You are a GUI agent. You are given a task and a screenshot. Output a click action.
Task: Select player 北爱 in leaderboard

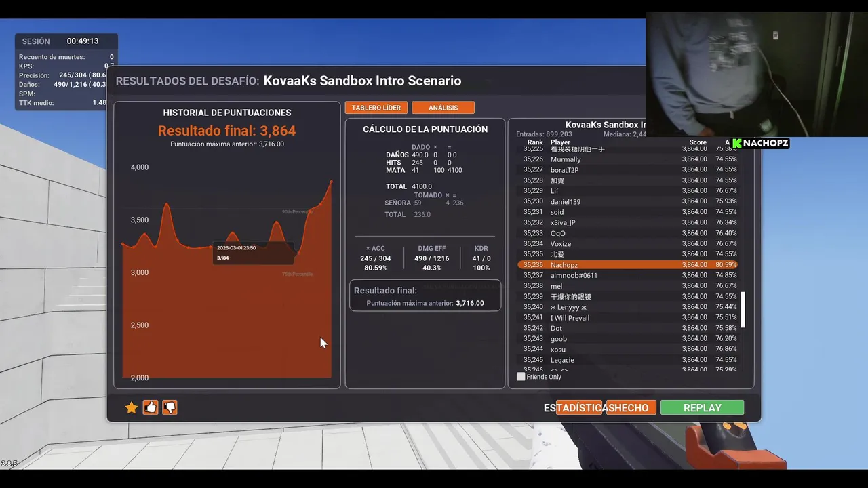[628, 254]
